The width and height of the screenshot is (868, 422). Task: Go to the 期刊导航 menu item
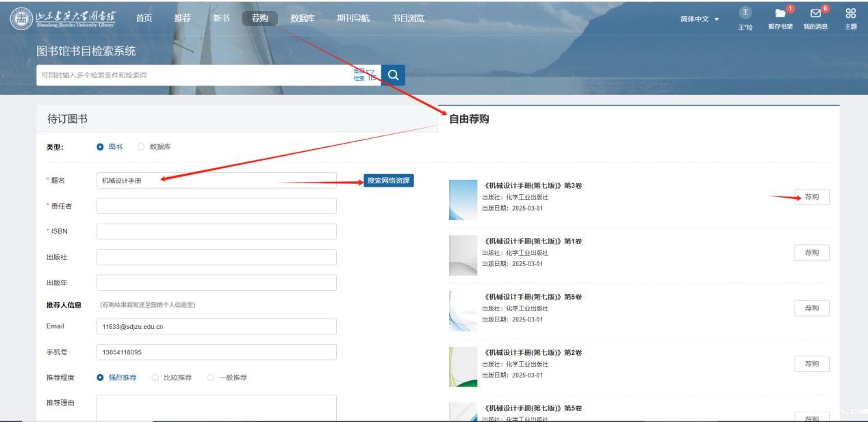353,18
